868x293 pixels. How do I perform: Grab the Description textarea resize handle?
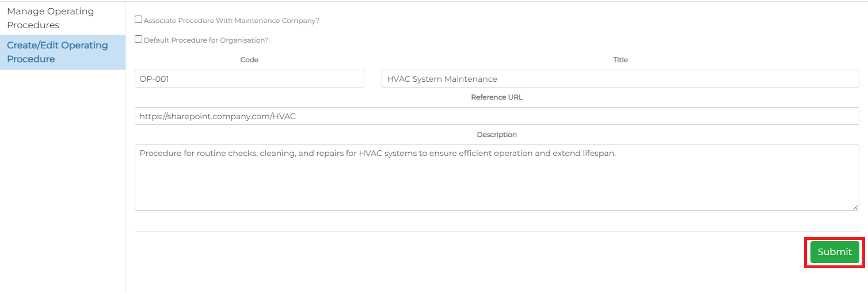855,207
